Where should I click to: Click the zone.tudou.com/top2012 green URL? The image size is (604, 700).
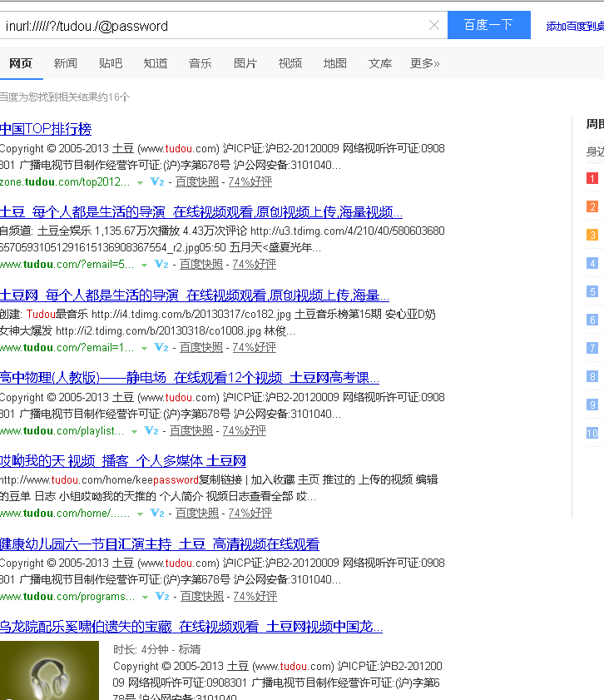click(x=65, y=181)
